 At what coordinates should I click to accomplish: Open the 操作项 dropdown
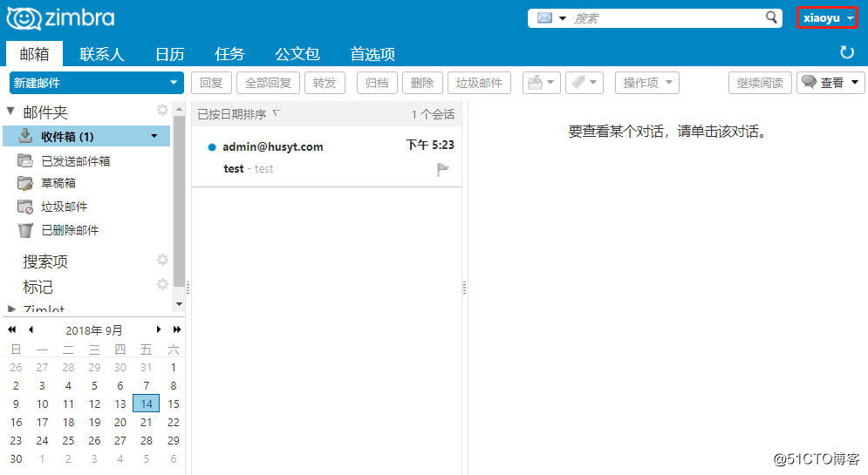tap(647, 83)
